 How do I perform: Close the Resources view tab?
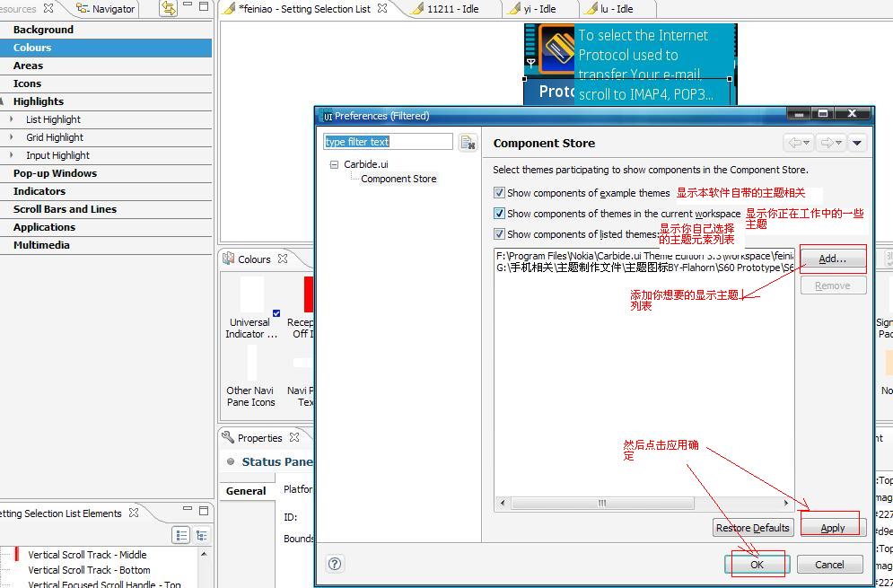[48, 8]
